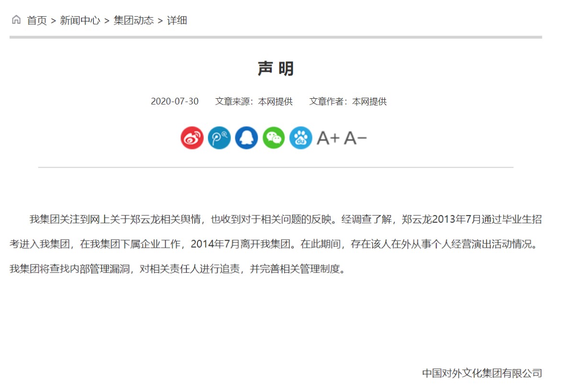Open 新闻中心 breadcrumb link

80,20
